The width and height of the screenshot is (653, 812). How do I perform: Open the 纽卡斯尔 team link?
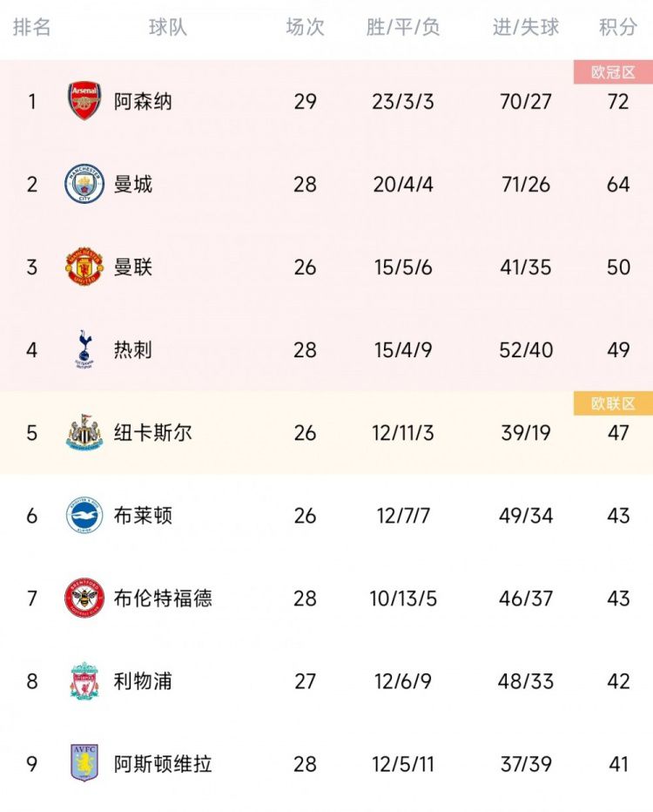(x=153, y=432)
